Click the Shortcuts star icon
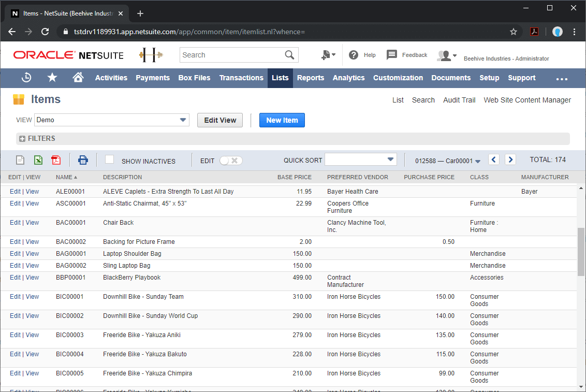586x392 pixels. click(52, 78)
